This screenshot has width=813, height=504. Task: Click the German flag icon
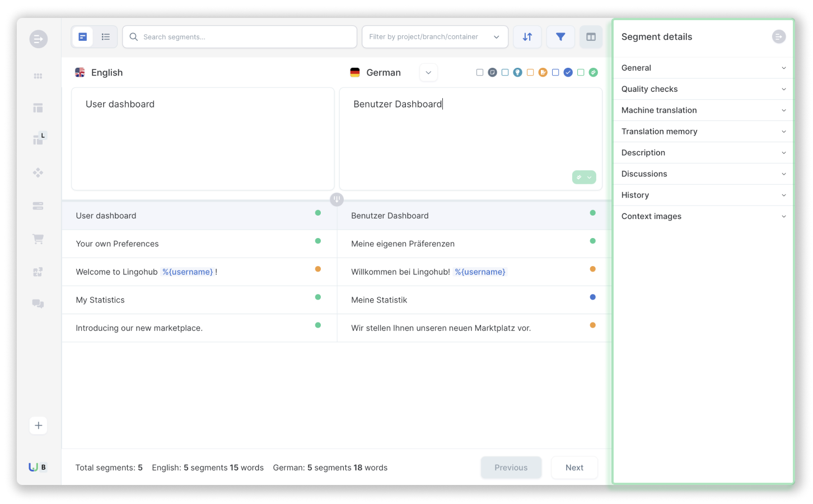pyautogui.click(x=355, y=72)
